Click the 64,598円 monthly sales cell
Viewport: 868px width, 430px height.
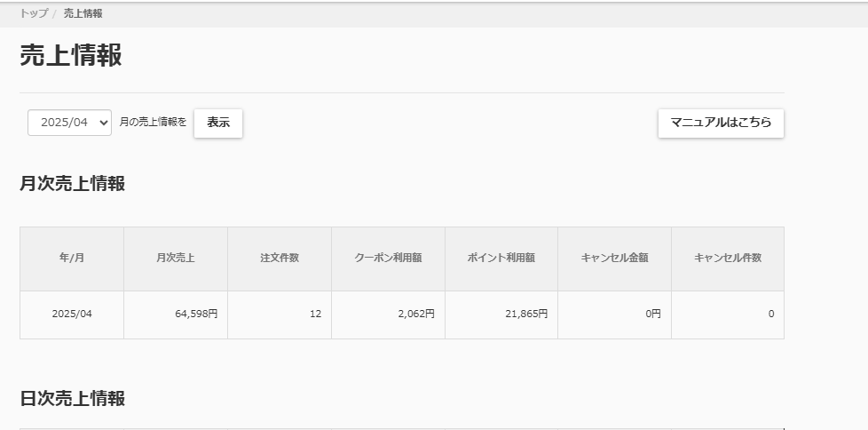pos(176,315)
